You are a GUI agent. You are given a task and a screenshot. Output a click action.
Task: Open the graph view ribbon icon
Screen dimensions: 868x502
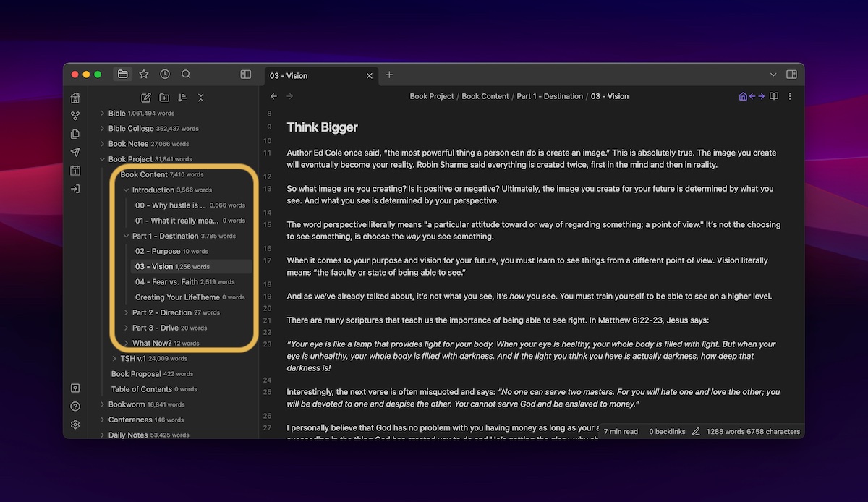pos(75,116)
